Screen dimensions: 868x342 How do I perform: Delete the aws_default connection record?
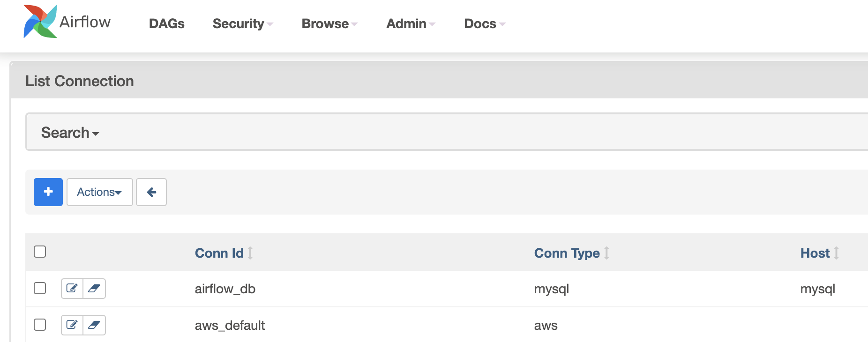(94, 325)
